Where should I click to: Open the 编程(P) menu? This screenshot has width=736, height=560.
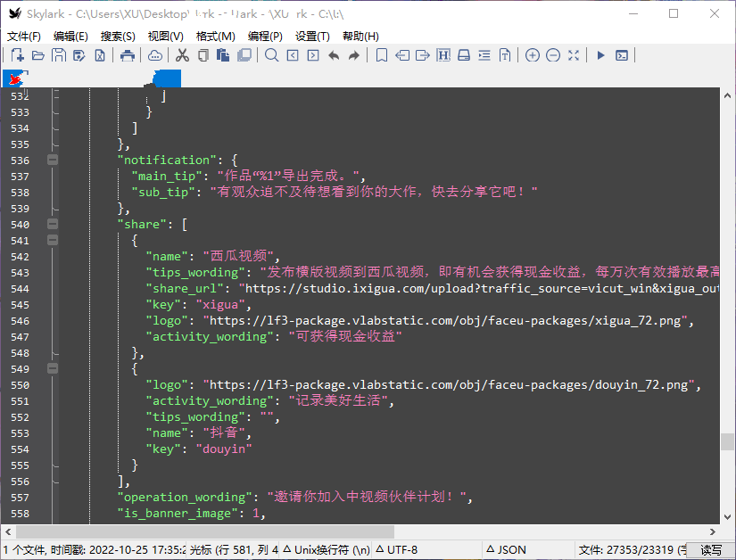pos(265,36)
